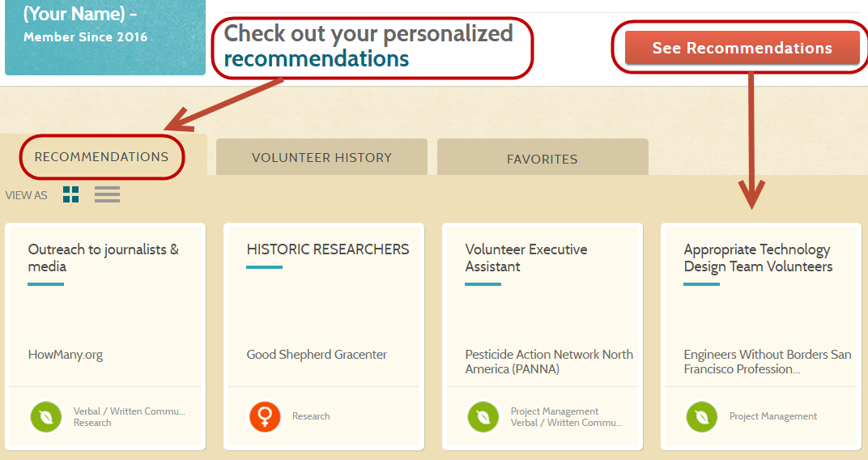Image resolution: width=868 pixels, height=460 pixels.
Task: Select Pesticide Action Network North America organization
Action: pos(549,361)
